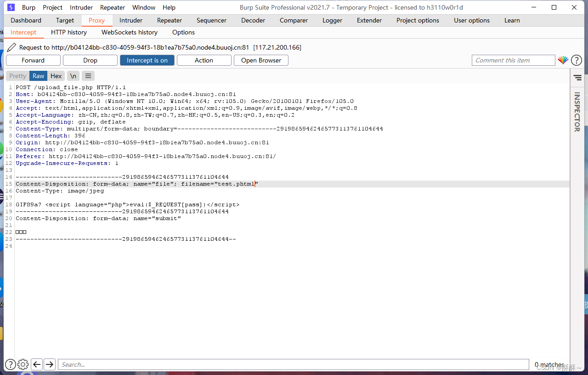Click the Open Browser button
Screen dimensions: 588x375
tap(261, 60)
